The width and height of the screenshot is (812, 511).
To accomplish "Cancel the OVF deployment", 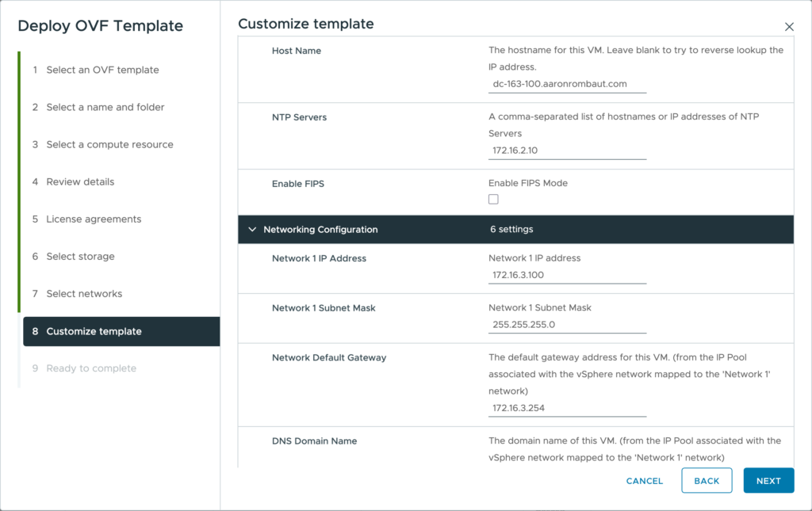I will (x=644, y=481).
